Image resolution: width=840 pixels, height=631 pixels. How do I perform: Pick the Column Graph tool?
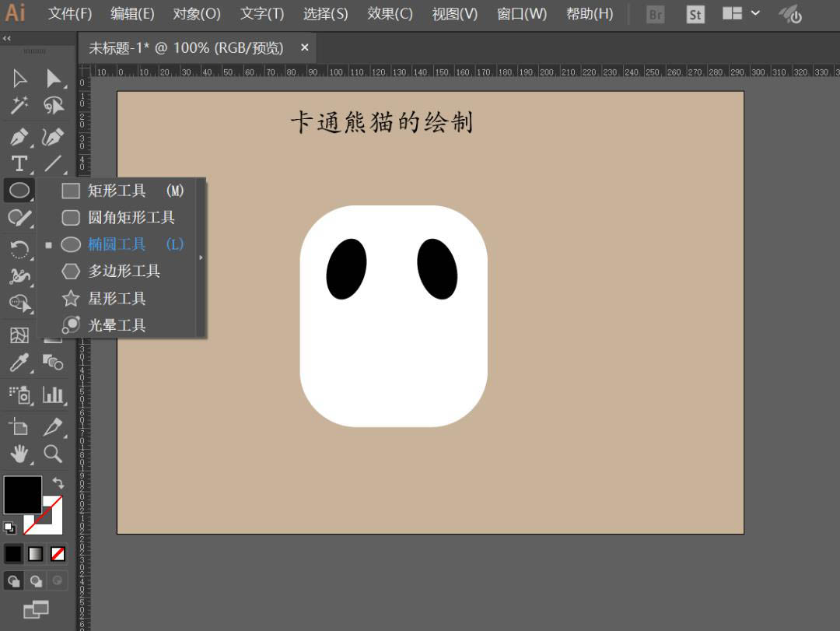coord(53,394)
